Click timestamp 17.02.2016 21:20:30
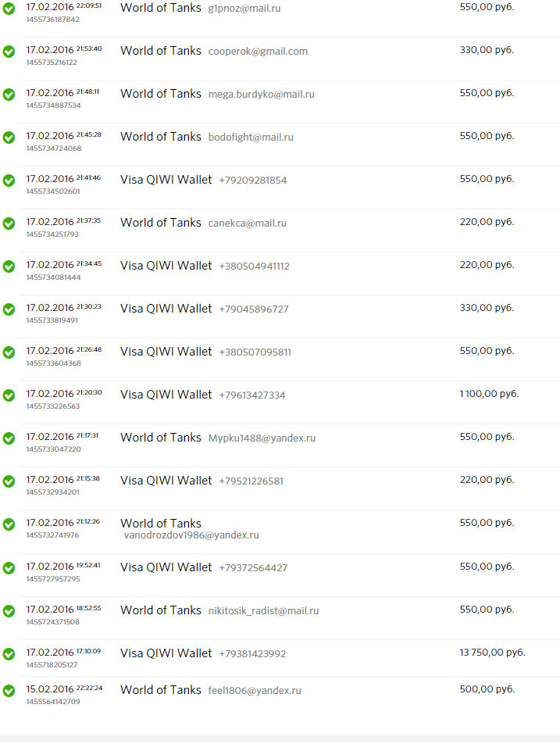Image resolution: width=560 pixels, height=744 pixels. 64,394
